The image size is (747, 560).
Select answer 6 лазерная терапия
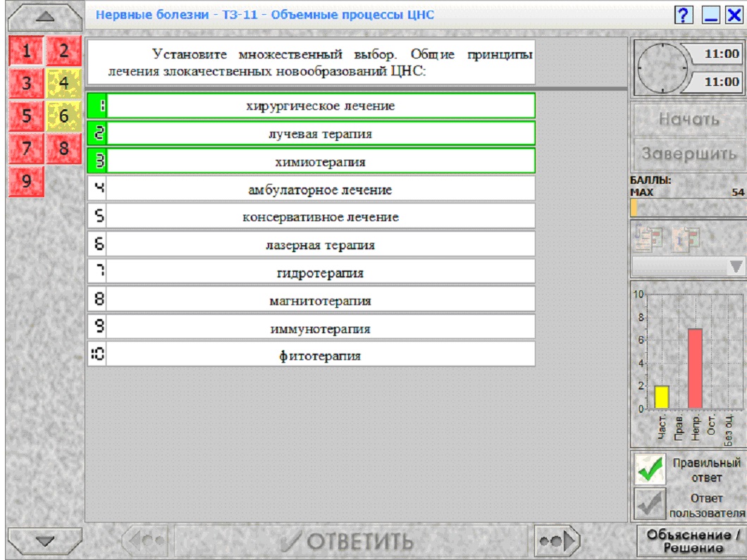pyautogui.click(x=311, y=244)
